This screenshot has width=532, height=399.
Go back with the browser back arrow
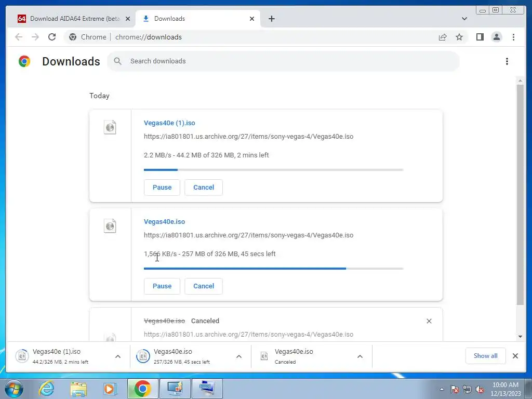[x=19, y=37]
